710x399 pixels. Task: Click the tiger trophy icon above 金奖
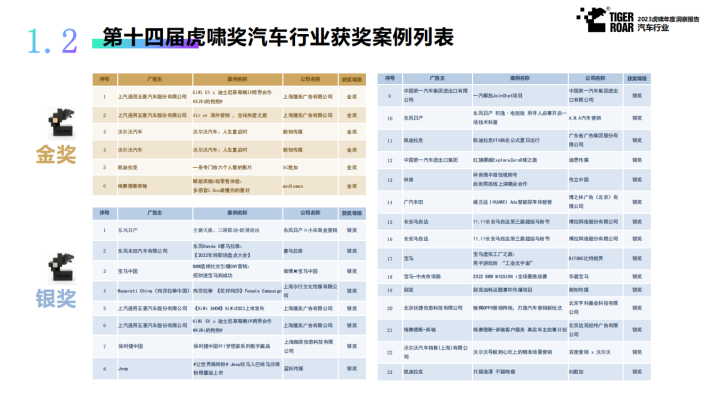(x=61, y=123)
